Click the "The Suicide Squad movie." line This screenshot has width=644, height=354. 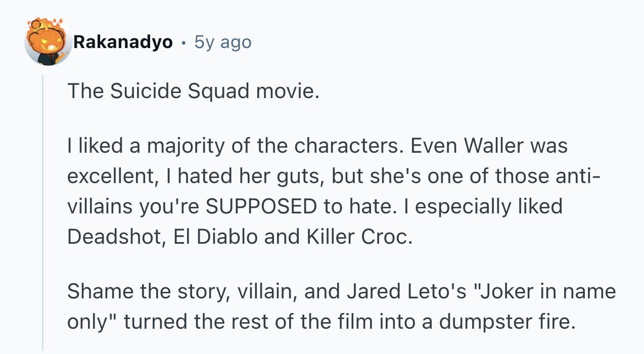[193, 91]
